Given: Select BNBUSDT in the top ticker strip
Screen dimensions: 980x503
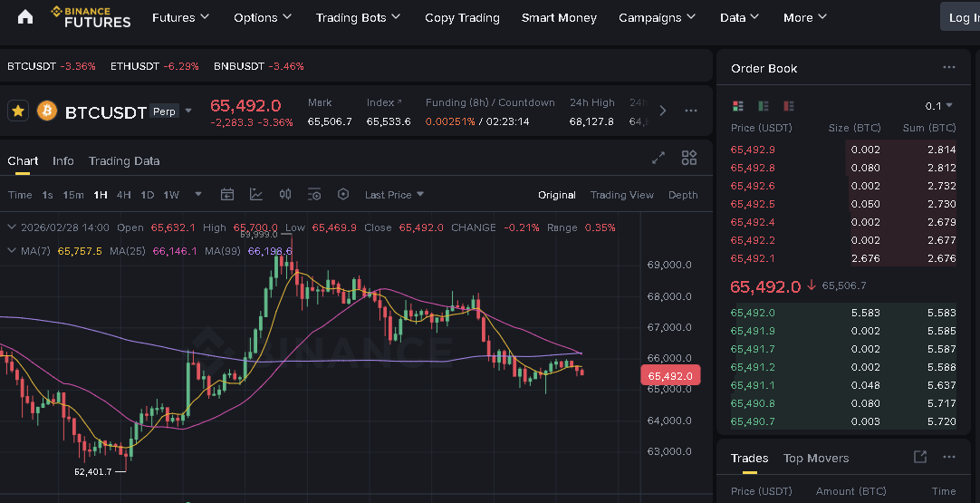Looking at the screenshot, I should 259,65.
